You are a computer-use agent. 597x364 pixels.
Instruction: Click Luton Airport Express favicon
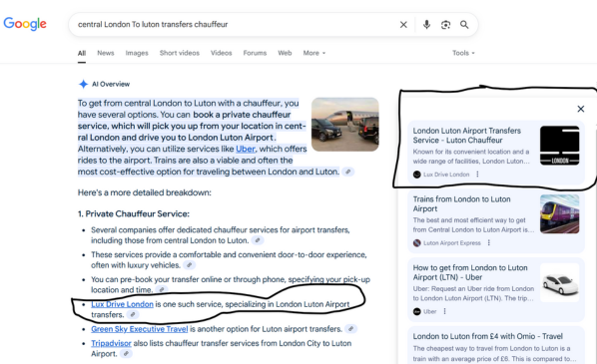tap(417, 242)
